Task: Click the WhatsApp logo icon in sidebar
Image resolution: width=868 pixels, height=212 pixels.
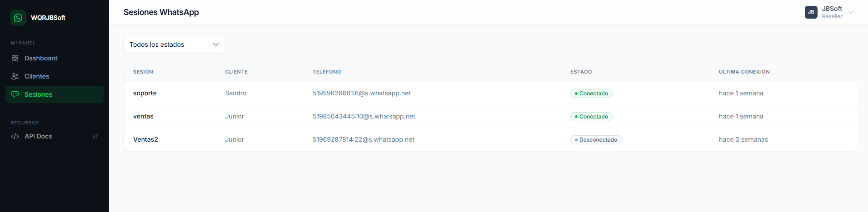Action: pos(18,18)
